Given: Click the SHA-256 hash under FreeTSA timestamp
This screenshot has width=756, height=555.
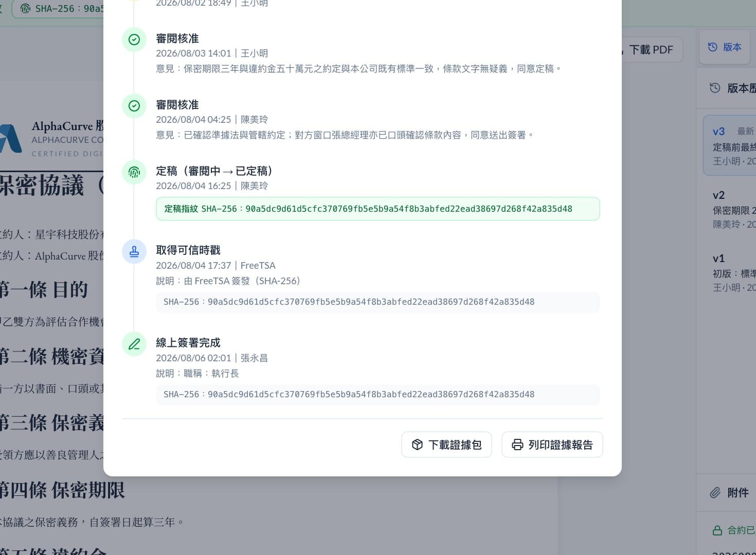Looking at the screenshot, I should pos(378,302).
